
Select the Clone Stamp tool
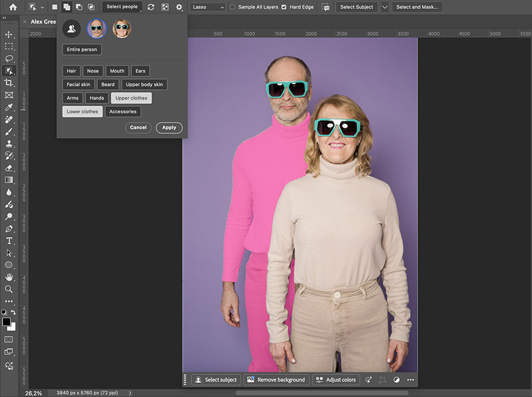point(9,144)
